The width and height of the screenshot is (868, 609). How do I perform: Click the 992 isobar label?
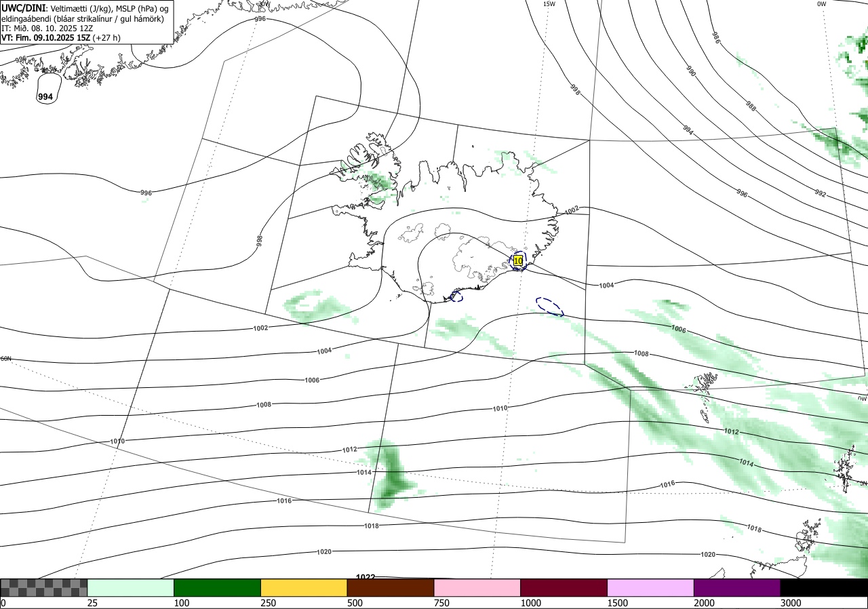pos(821,193)
